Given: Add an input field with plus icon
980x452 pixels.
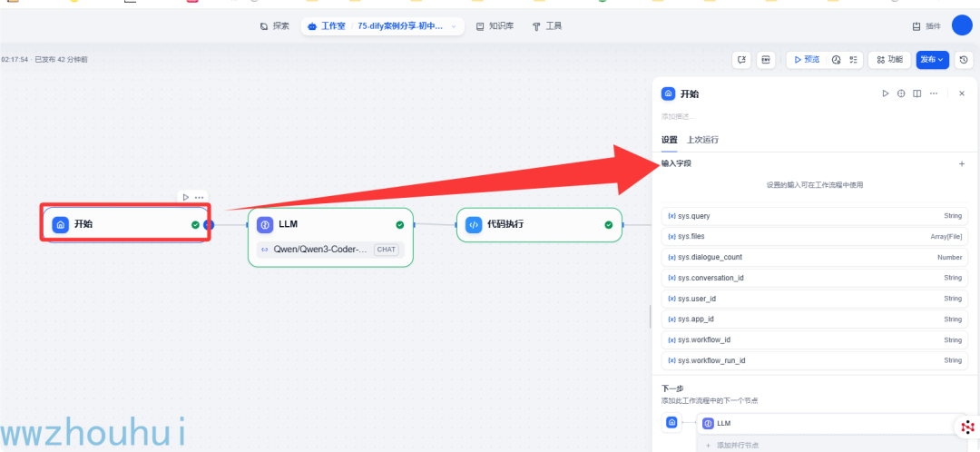Looking at the screenshot, I should tap(962, 163).
